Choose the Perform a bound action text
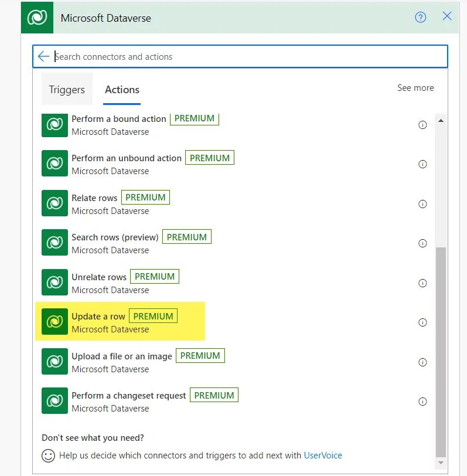Screen dimensions: 467x476 (118, 118)
